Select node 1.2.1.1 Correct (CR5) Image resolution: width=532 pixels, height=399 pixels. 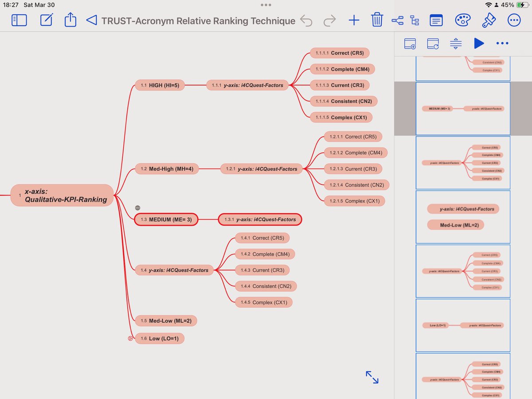pos(353,137)
